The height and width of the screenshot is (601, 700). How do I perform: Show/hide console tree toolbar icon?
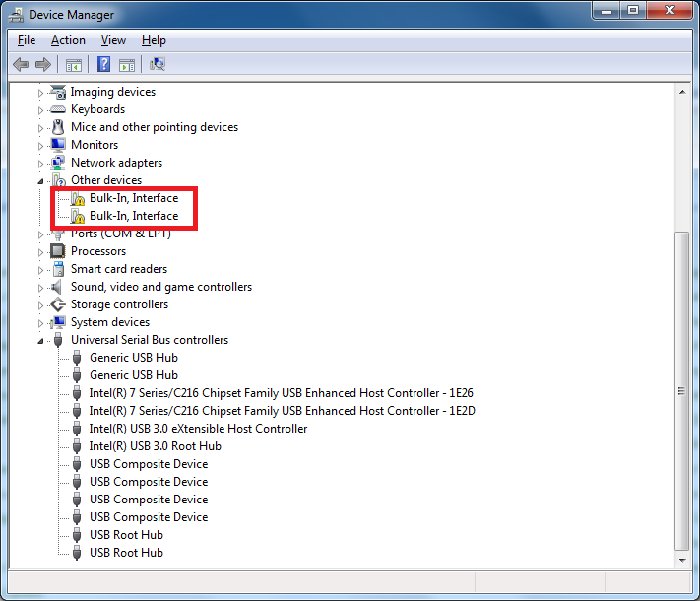click(x=74, y=65)
